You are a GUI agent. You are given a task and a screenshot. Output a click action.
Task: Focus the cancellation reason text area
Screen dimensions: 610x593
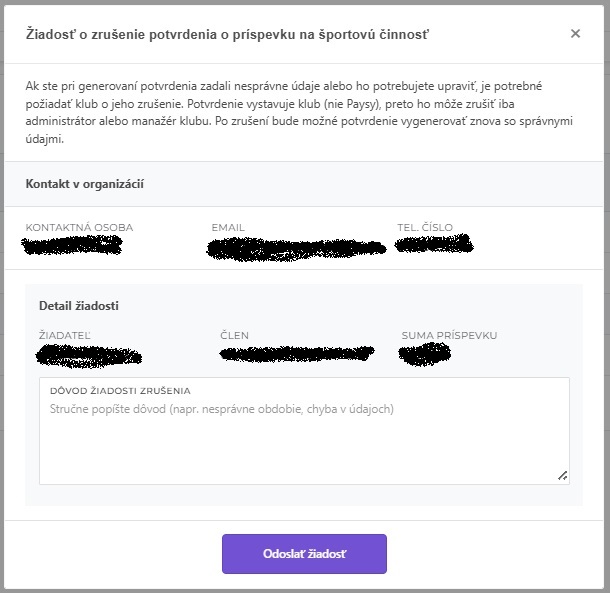[304, 440]
